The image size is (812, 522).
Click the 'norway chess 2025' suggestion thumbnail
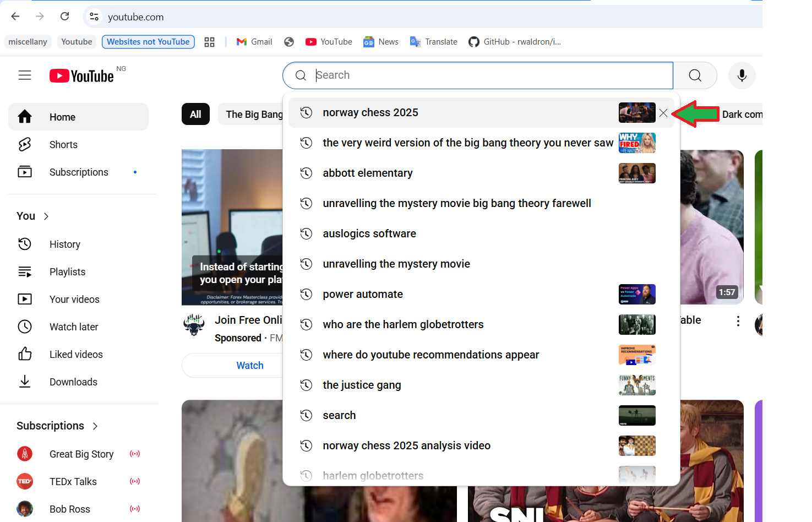click(x=637, y=112)
